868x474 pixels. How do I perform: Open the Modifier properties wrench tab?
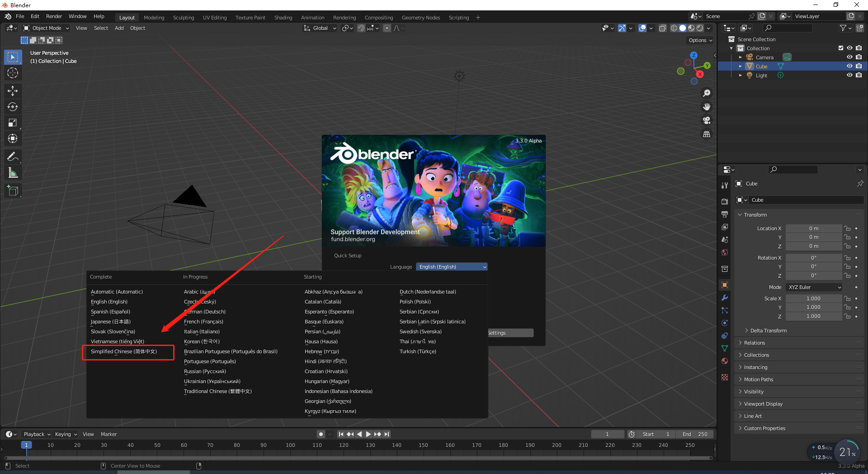(725, 298)
